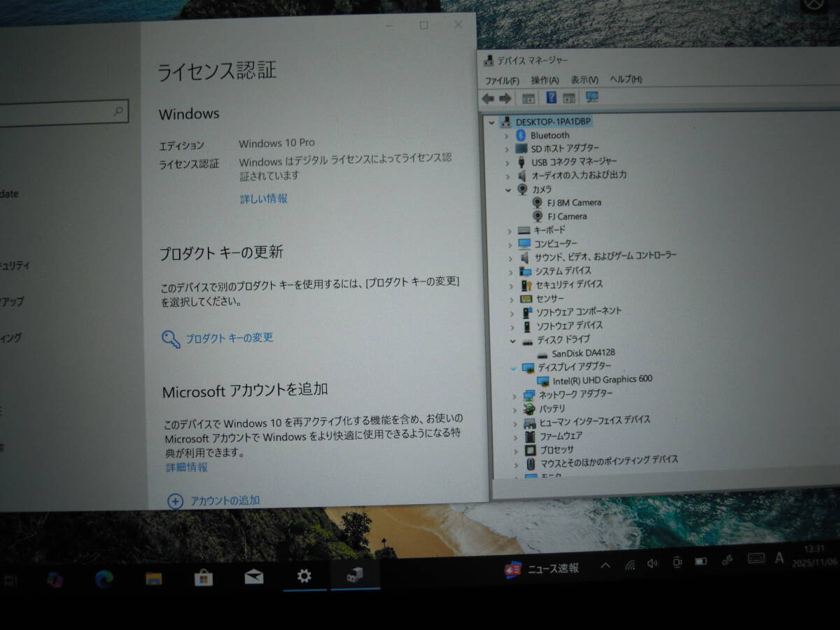Click the blue Help icon in Device Manager toolbar

coord(552,98)
